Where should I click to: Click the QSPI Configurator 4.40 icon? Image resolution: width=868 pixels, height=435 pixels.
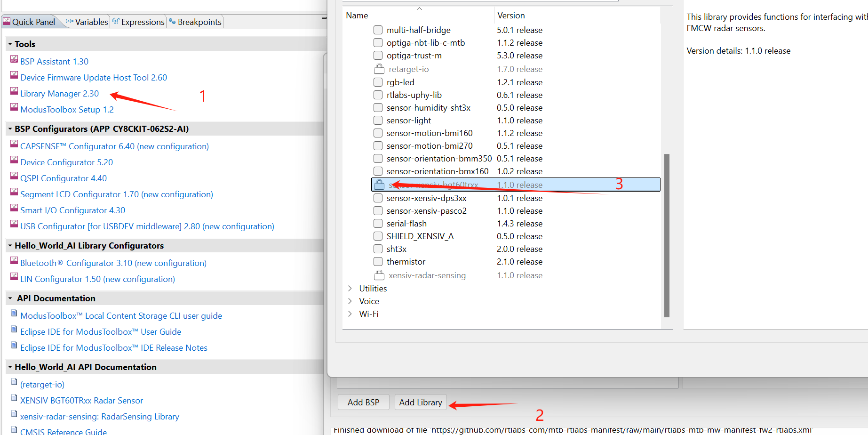click(14, 177)
